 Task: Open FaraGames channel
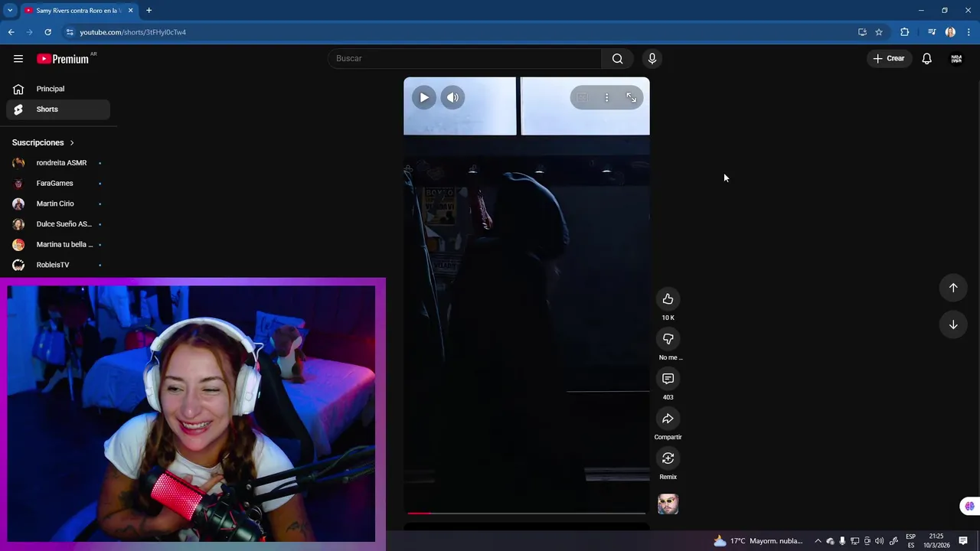click(x=58, y=184)
